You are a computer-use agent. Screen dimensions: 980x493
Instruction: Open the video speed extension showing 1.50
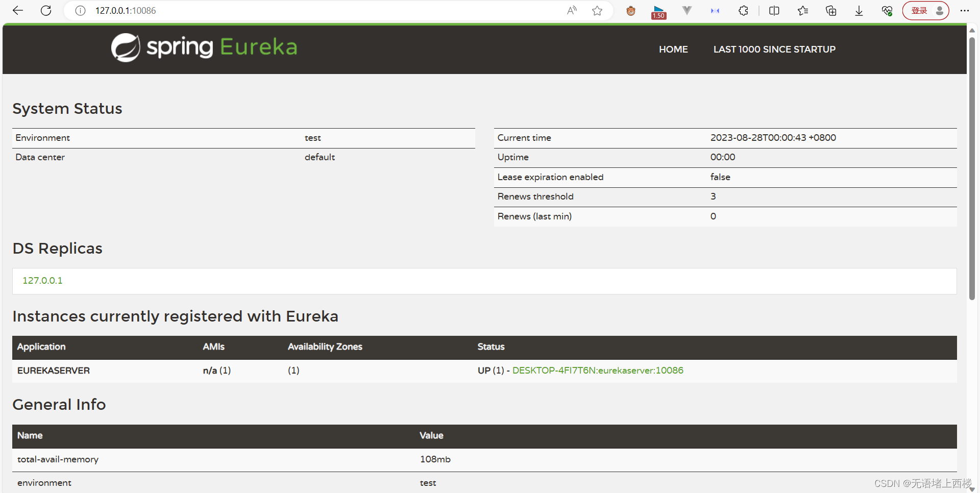[x=659, y=12]
